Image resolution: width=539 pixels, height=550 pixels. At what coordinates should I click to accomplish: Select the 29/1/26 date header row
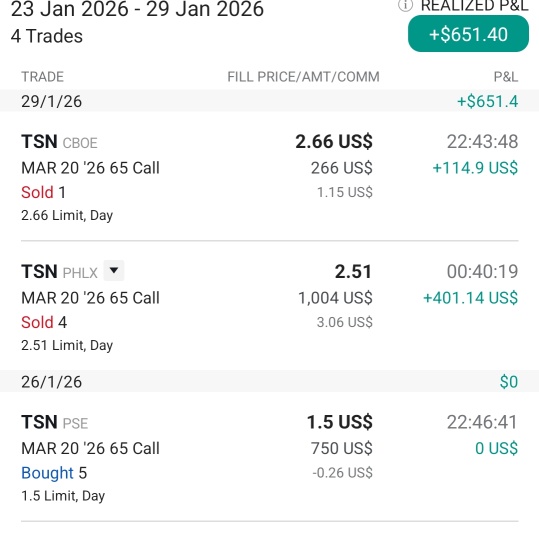[269, 101]
